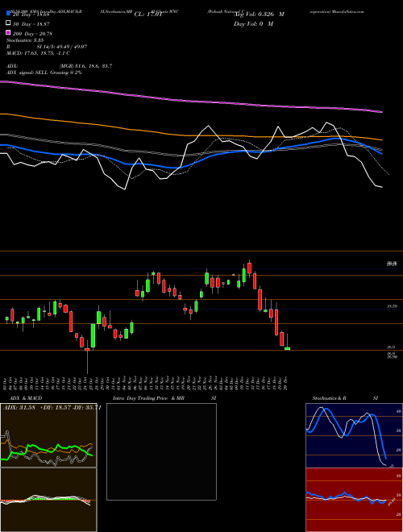Click the 'ADX & MACD' panel title
The image size is (403, 532).
tap(26, 398)
